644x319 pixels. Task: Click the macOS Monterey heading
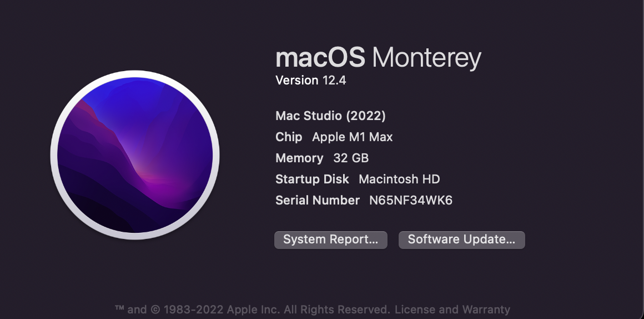click(x=378, y=58)
